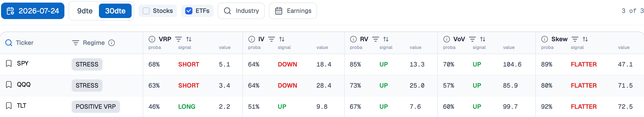Select the 30dte tab
The image size is (644, 117).
[115, 11]
